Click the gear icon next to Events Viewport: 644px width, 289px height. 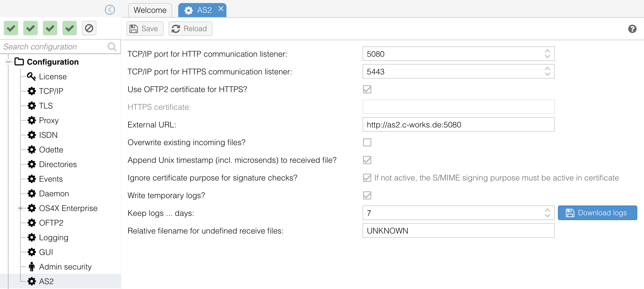click(x=32, y=179)
